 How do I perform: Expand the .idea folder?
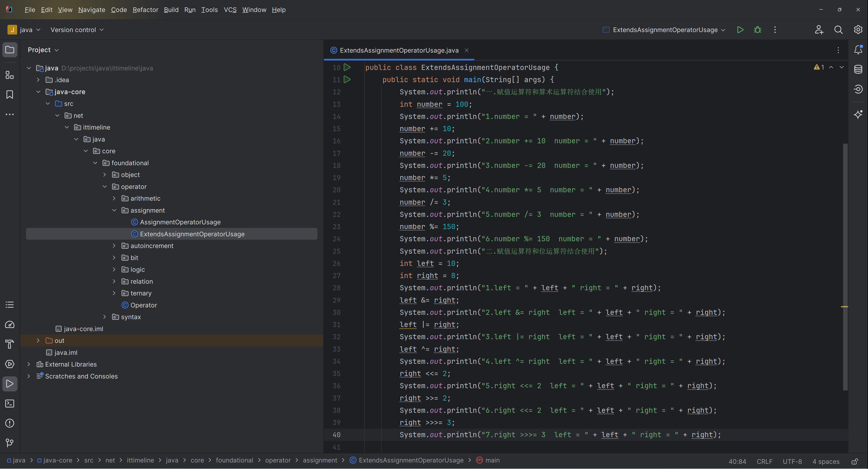[38, 80]
